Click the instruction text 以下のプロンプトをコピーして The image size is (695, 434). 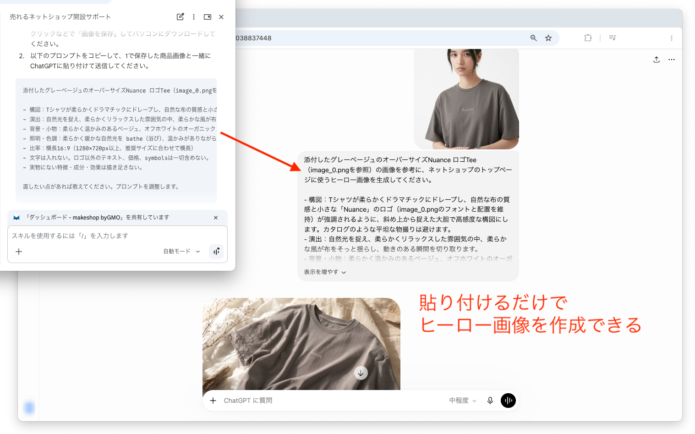tap(120, 56)
